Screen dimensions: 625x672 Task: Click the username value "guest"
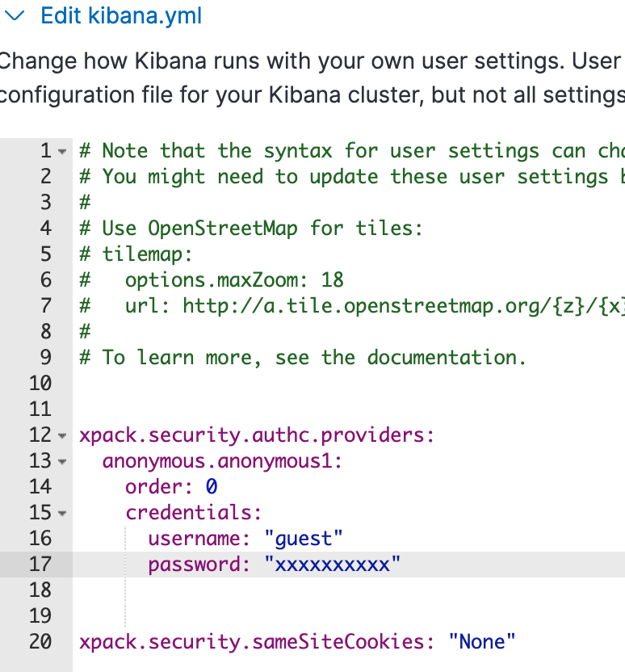click(304, 539)
